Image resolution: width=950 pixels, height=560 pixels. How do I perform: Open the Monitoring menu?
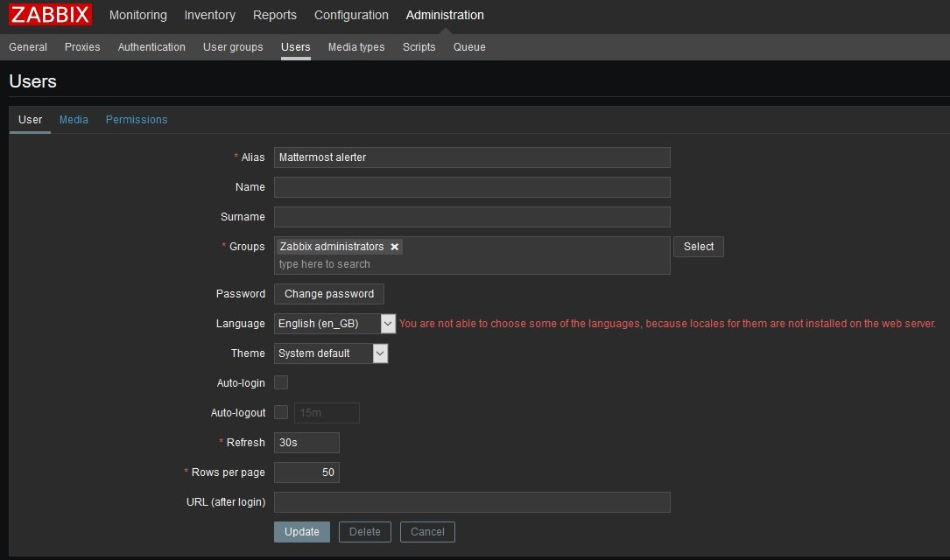pyautogui.click(x=137, y=15)
